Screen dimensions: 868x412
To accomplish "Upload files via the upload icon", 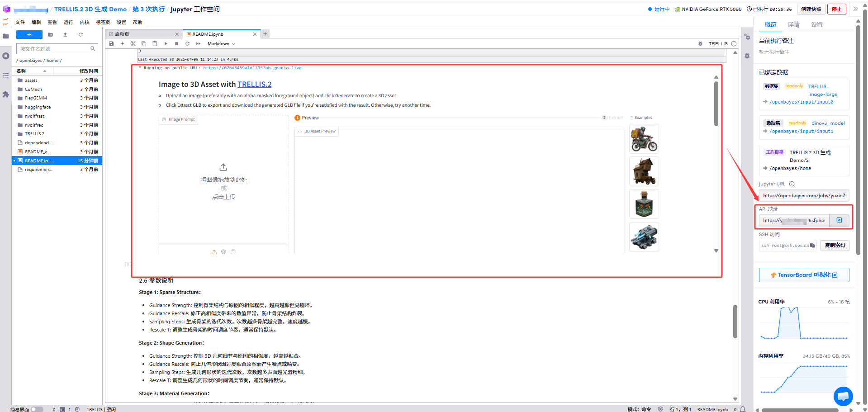I will pyautogui.click(x=65, y=34).
